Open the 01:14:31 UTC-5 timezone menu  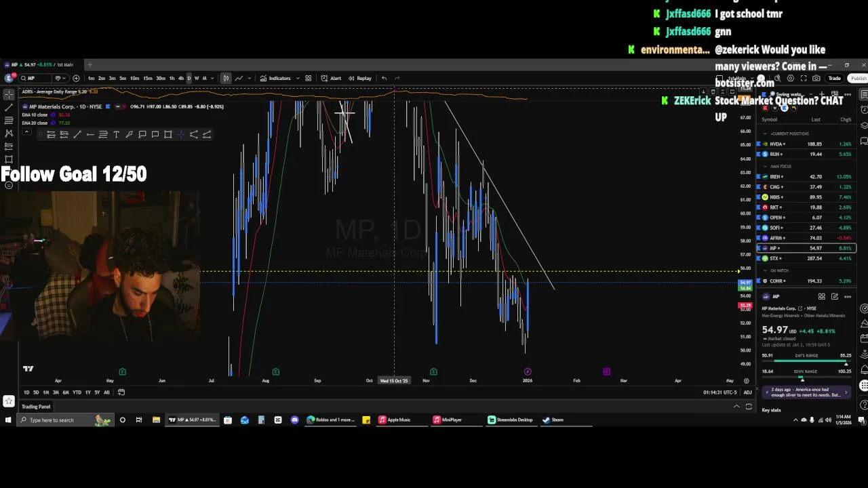pos(720,392)
